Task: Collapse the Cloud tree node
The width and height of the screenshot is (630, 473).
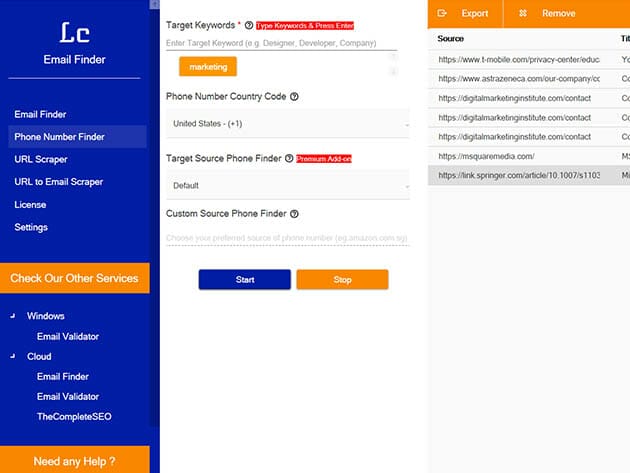Action: point(13,356)
